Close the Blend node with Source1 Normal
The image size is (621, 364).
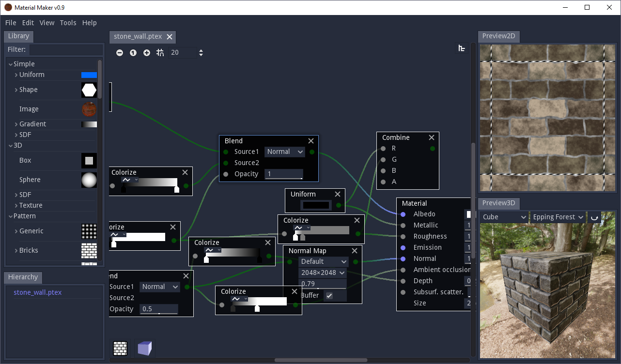pyautogui.click(x=311, y=141)
